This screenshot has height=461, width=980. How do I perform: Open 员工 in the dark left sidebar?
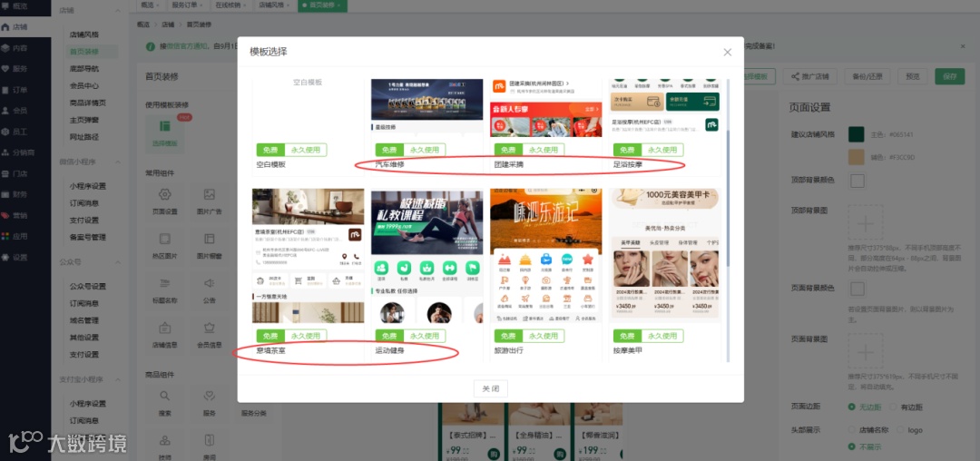click(x=15, y=132)
